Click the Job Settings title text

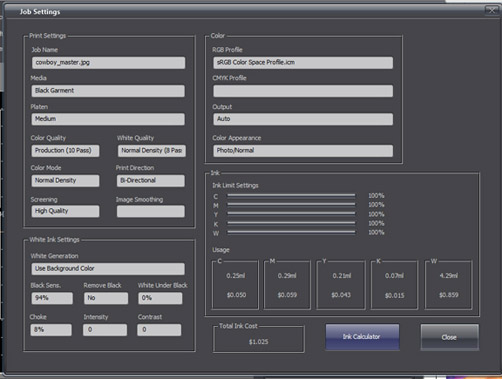[x=40, y=12]
